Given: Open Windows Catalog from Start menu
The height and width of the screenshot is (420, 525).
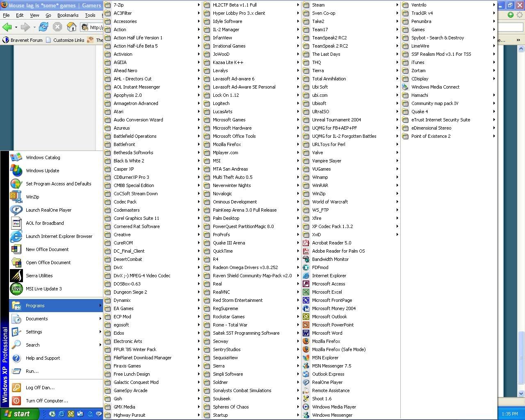Looking at the screenshot, I should click(x=56, y=157).
